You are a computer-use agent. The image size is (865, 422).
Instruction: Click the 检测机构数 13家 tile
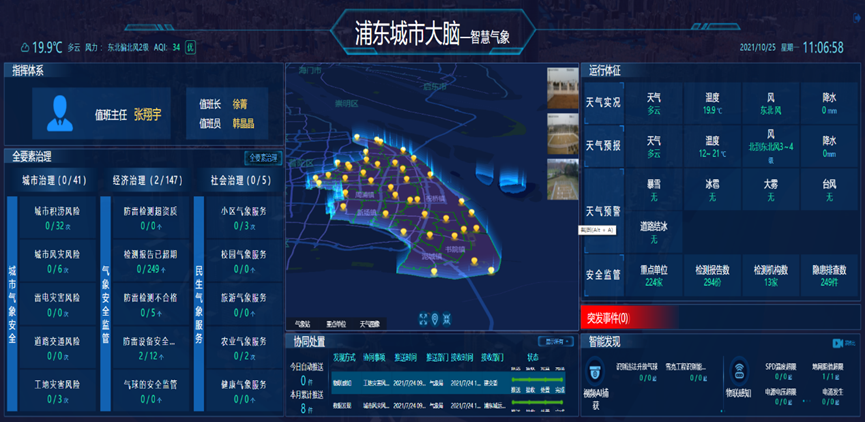pyautogui.click(x=771, y=275)
